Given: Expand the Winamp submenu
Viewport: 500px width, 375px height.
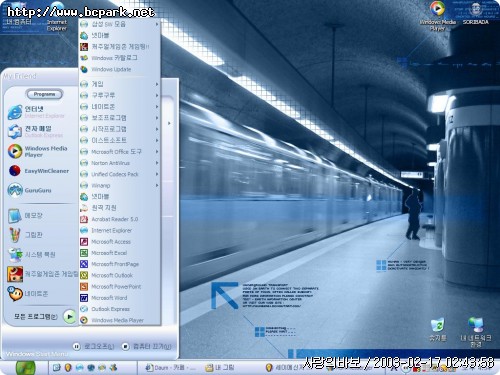Looking at the screenshot, I should tap(119, 185).
